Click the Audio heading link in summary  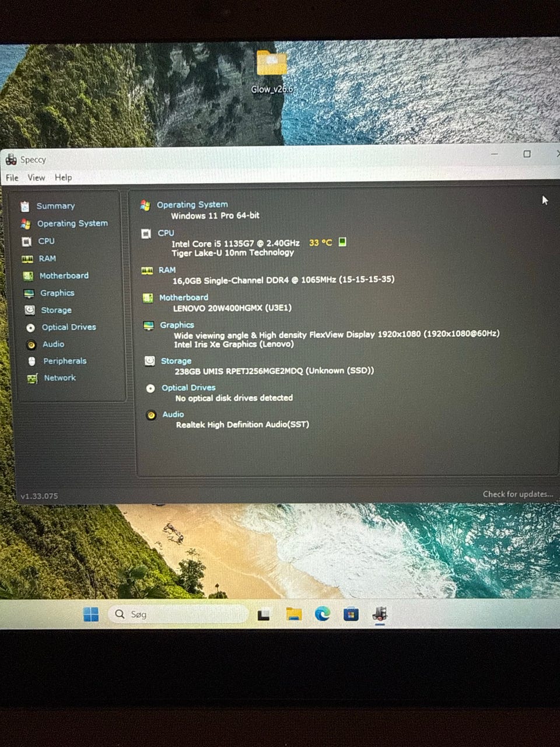173,414
